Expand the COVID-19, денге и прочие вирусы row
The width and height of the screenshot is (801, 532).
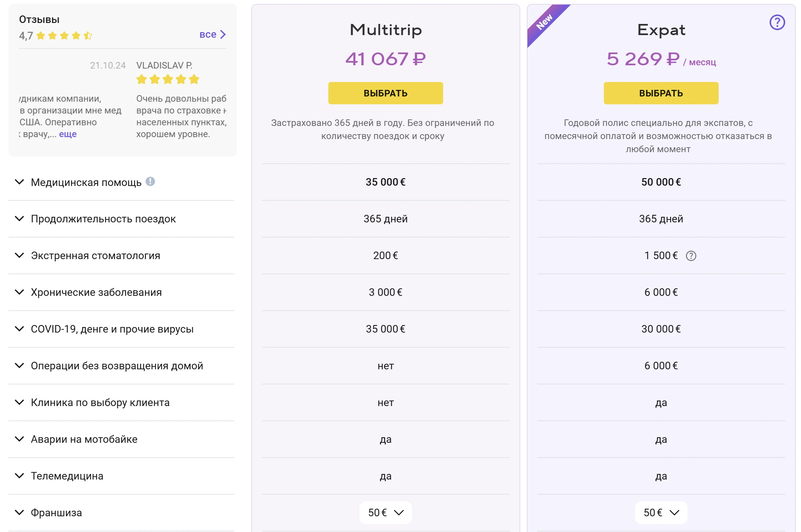pos(20,329)
